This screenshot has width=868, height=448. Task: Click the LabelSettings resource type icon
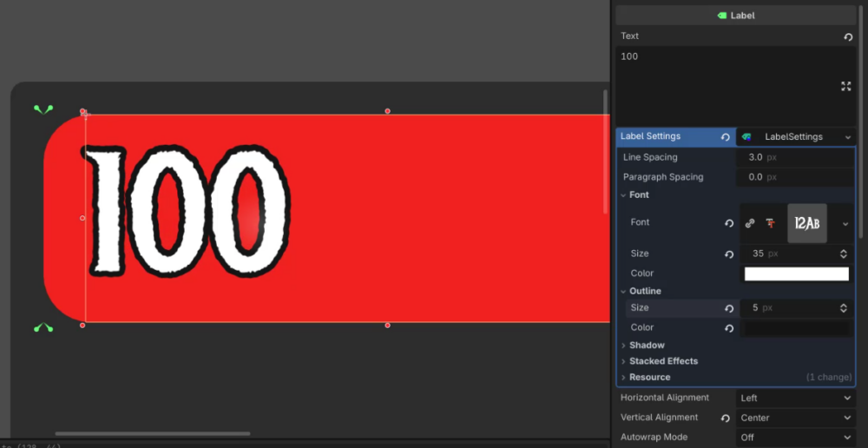point(746,137)
